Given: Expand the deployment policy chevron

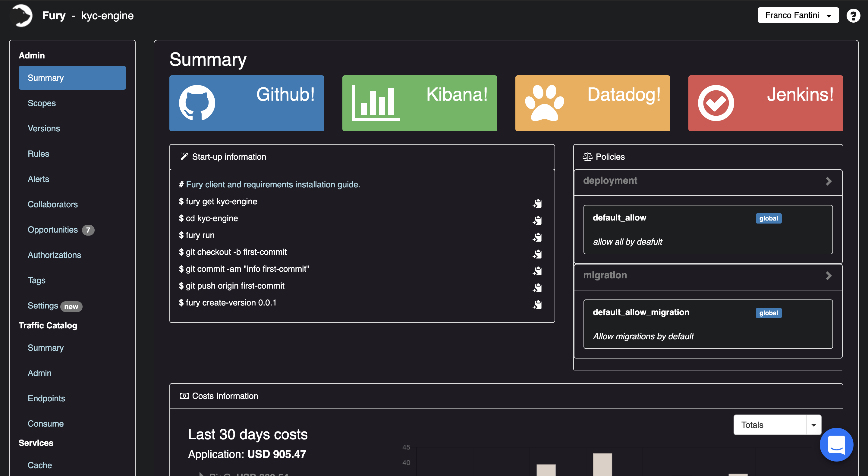Looking at the screenshot, I should (829, 181).
